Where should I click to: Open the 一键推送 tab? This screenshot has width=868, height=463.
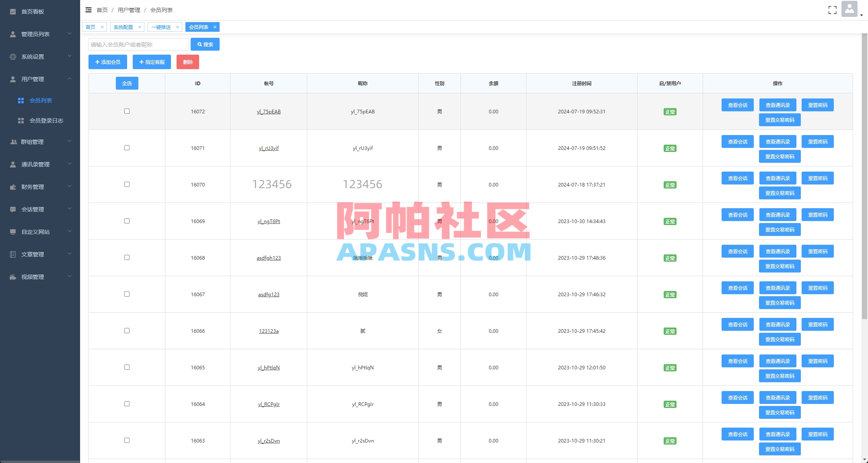click(161, 27)
